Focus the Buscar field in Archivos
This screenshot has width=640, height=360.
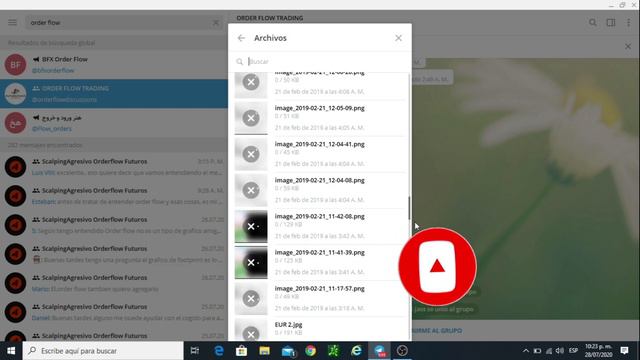pos(320,62)
